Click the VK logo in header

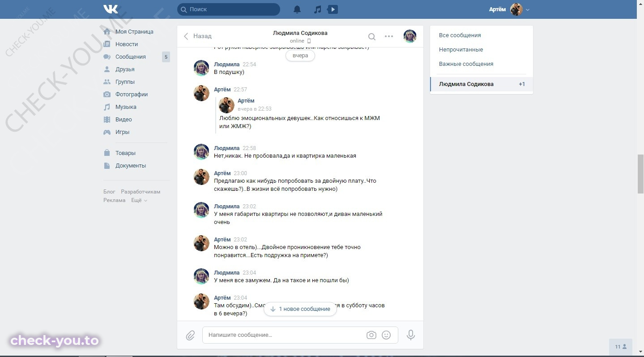[111, 9]
